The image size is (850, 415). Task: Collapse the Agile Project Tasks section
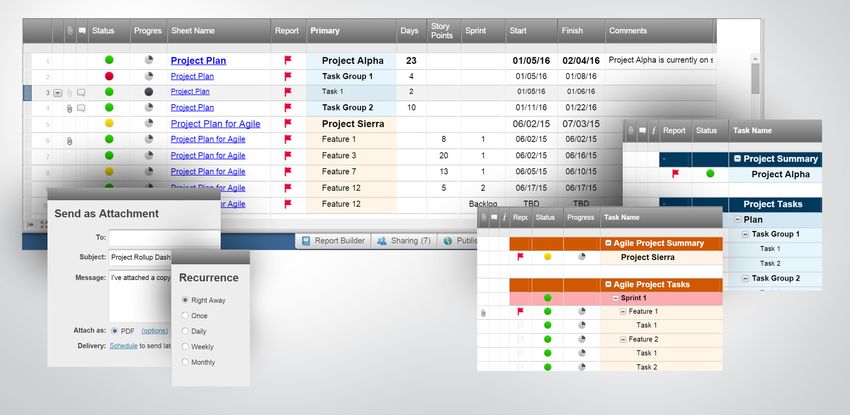[608, 284]
